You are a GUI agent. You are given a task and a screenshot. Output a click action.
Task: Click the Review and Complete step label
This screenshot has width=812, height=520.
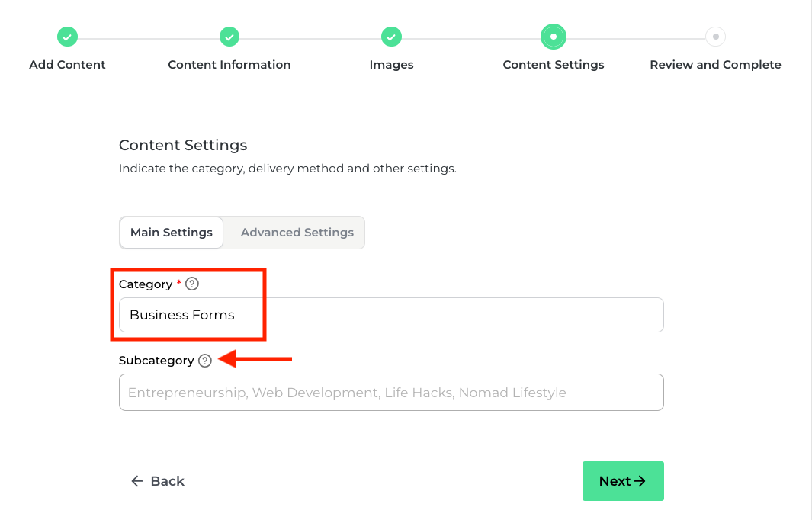point(715,65)
